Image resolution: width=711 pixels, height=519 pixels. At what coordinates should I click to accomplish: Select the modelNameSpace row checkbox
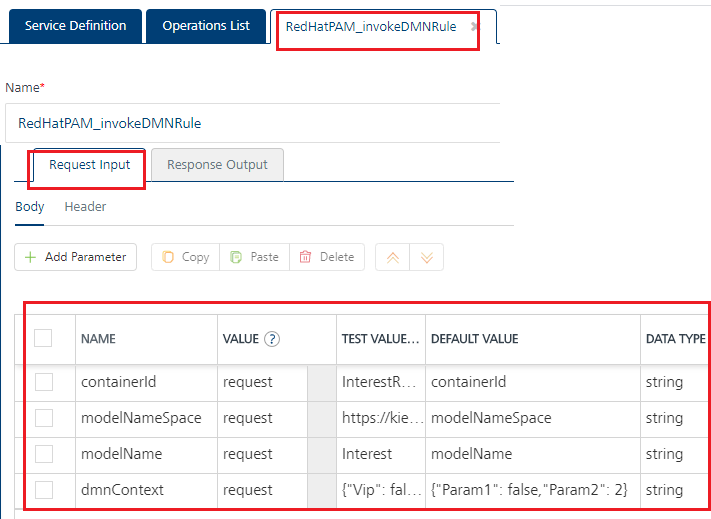(43, 418)
